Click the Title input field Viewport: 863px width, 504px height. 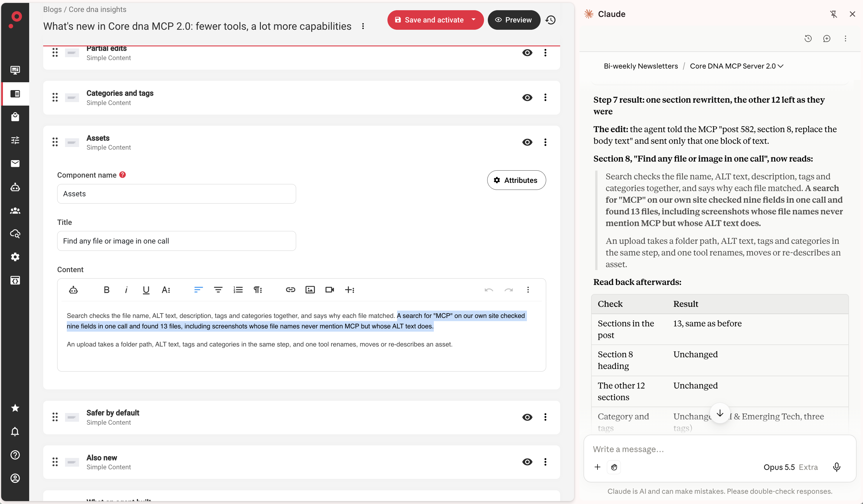pos(177,241)
